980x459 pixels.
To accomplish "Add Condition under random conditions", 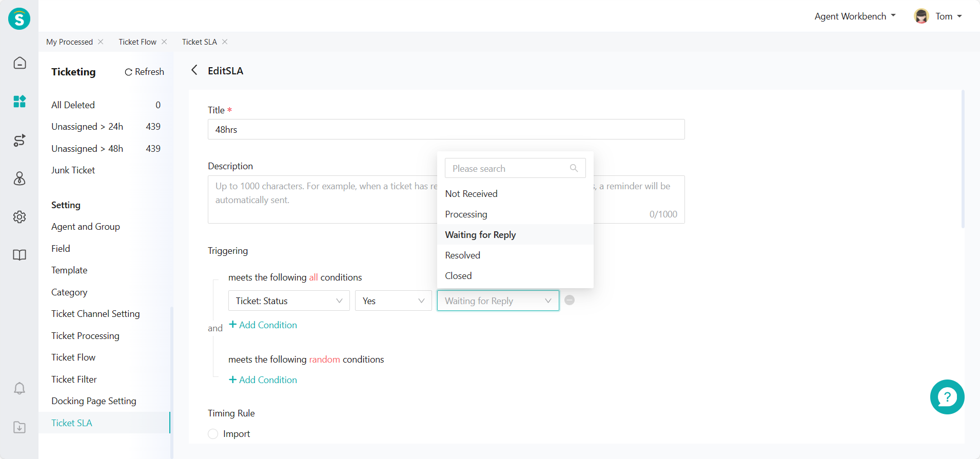I will coord(263,380).
